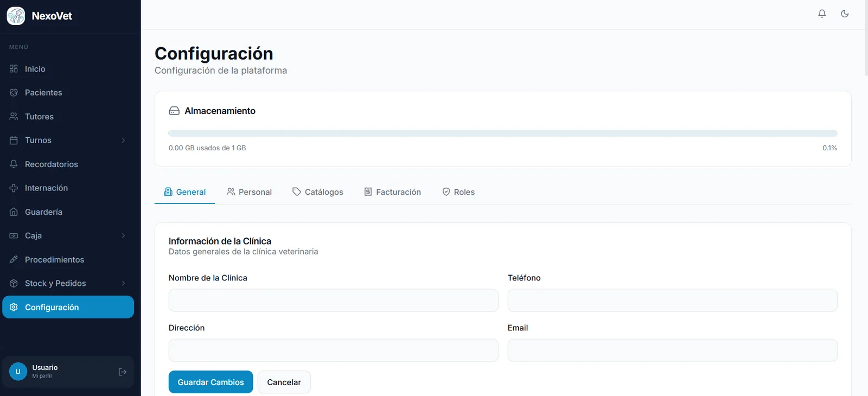Click the Stock y Pedidos box icon

point(14,284)
